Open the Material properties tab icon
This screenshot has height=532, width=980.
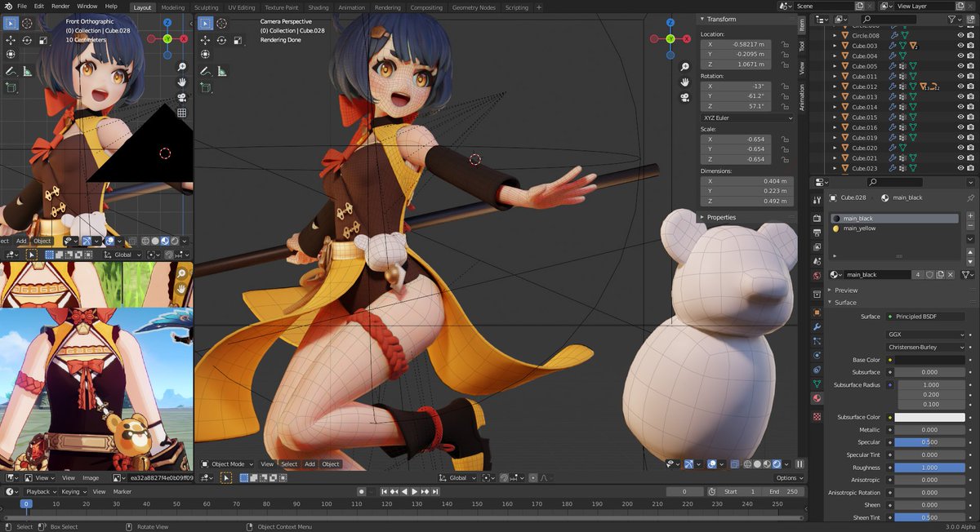click(x=817, y=398)
